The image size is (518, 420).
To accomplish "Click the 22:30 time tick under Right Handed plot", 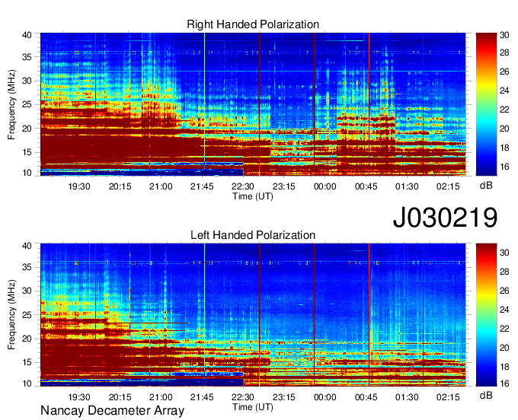I will pyautogui.click(x=243, y=186).
